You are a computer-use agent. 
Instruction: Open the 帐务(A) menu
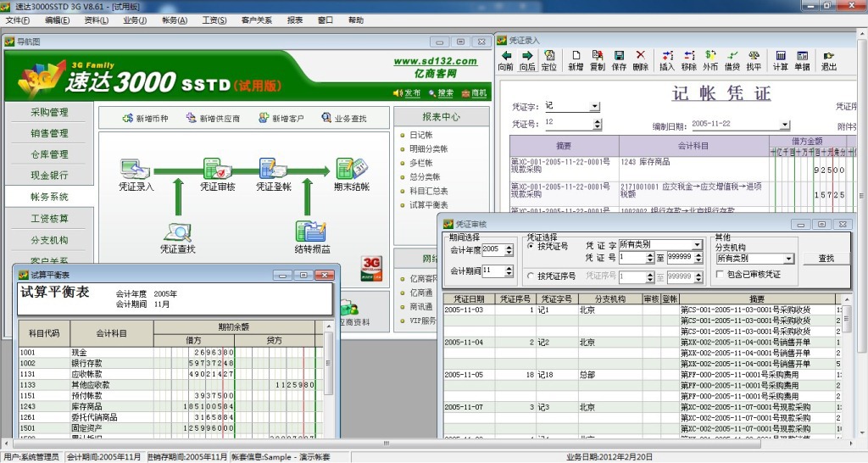click(x=175, y=20)
